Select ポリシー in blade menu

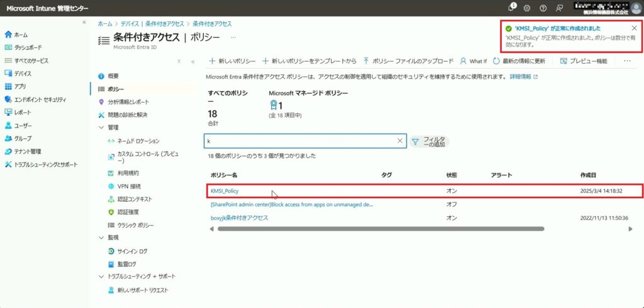point(111,89)
